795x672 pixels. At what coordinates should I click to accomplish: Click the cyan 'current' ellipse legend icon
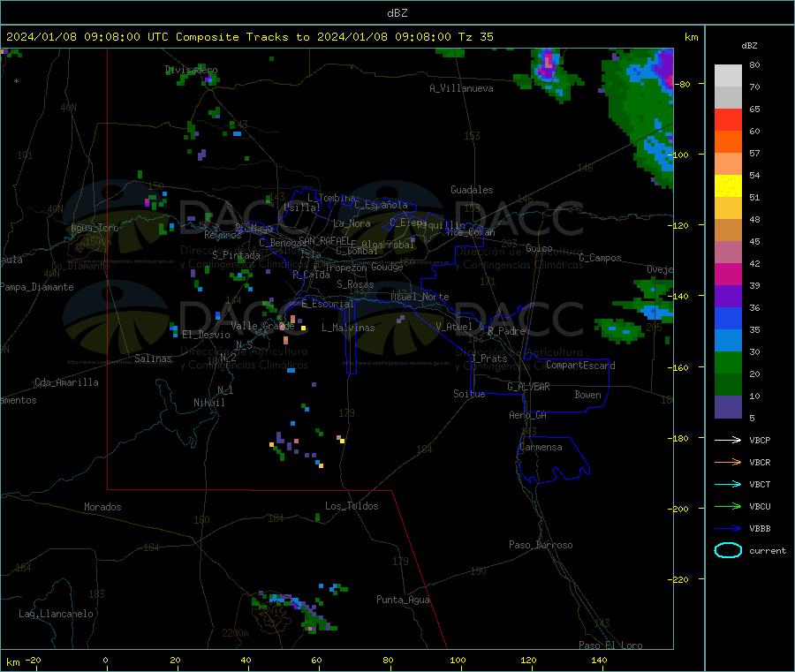tap(728, 550)
